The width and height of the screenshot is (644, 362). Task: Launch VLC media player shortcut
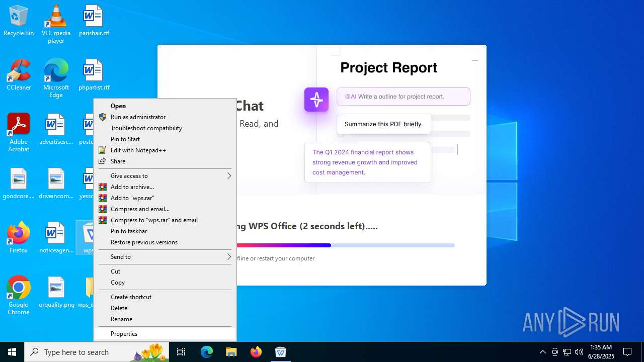click(x=56, y=24)
